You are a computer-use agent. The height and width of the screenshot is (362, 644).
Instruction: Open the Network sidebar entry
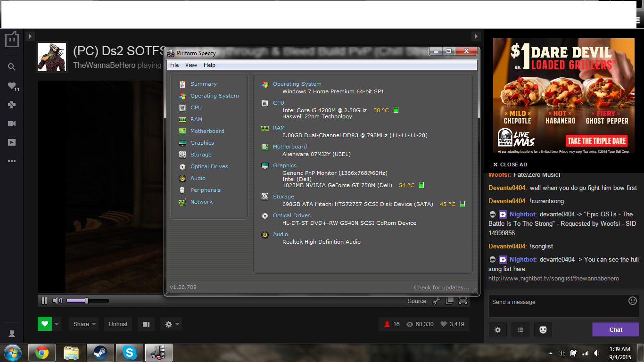tap(201, 202)
